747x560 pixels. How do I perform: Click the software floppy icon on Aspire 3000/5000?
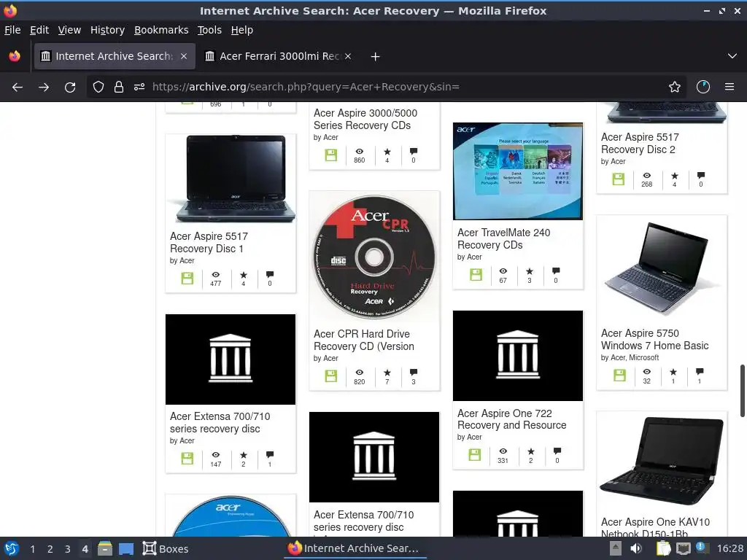point(331,155)
